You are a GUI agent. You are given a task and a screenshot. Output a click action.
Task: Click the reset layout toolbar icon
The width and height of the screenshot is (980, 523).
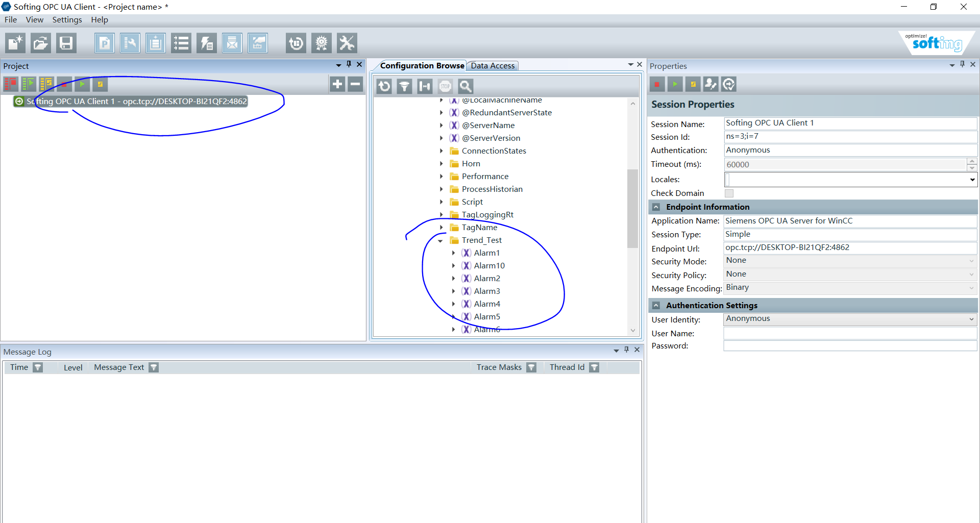(x=296, y=43)
